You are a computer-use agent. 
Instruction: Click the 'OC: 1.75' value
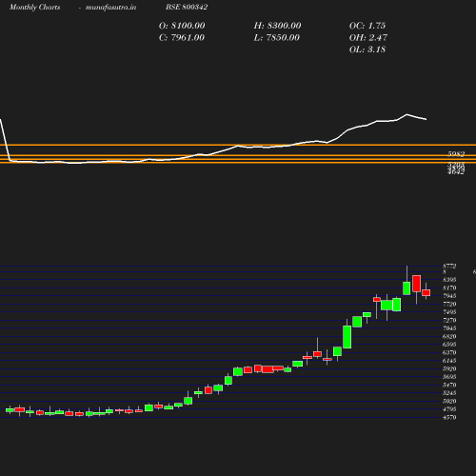coord(367,26)
